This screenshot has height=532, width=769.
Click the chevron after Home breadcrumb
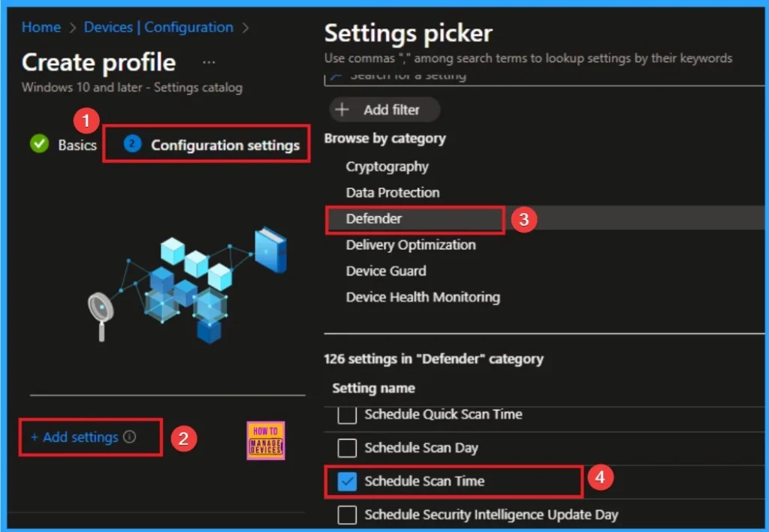72,27
